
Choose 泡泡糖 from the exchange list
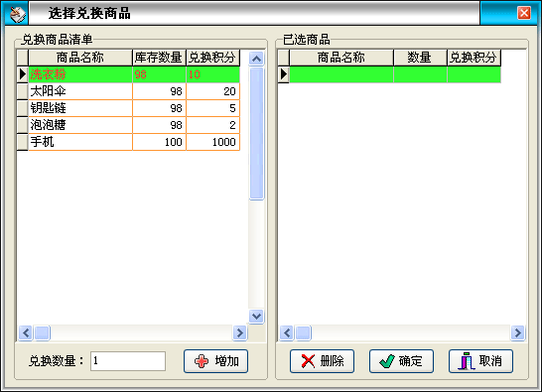(x=134, y=125)
